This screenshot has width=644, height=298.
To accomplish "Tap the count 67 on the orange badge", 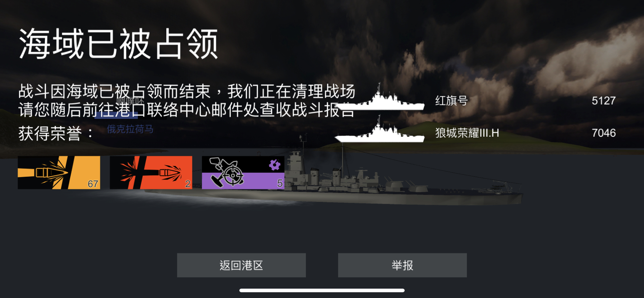I will (x=93, y=184).
